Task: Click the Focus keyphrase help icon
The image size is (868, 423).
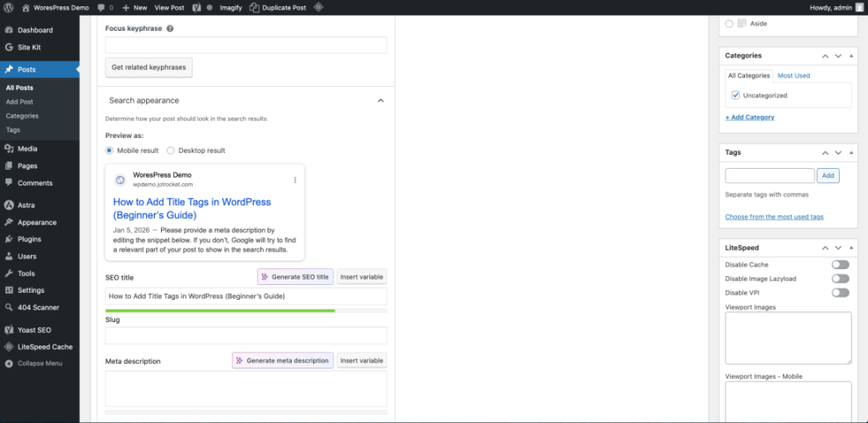Action: (x=170, y=29)
